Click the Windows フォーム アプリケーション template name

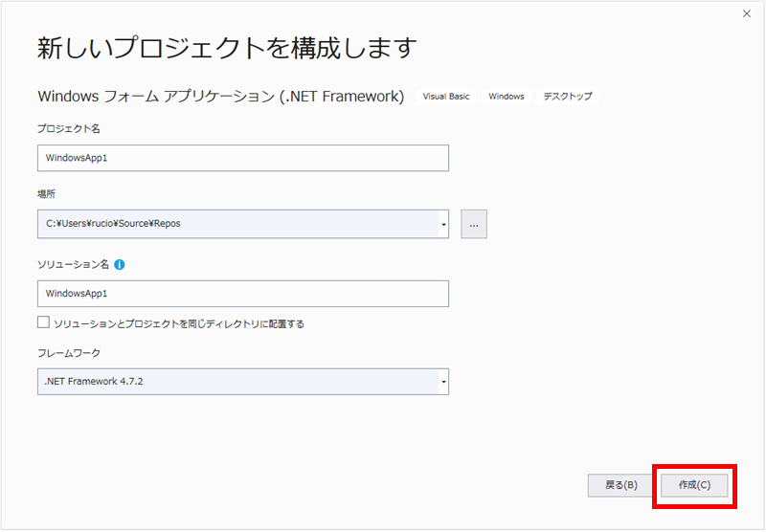(x=220, y=97)
